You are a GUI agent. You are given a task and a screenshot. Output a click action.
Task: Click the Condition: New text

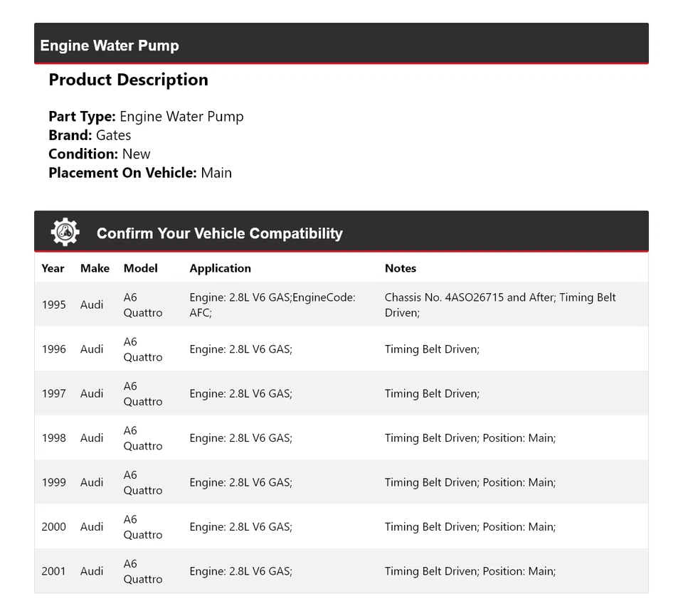pyautogui.click(x=100, y=154)
